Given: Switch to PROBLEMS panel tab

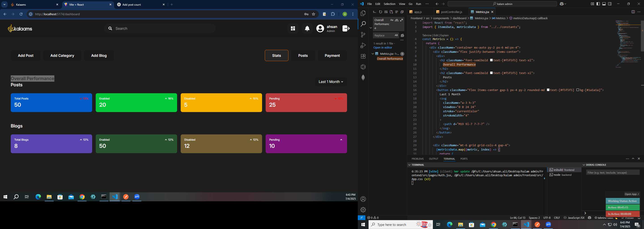Looking at the screenshot, I should [x=417, y=159].
